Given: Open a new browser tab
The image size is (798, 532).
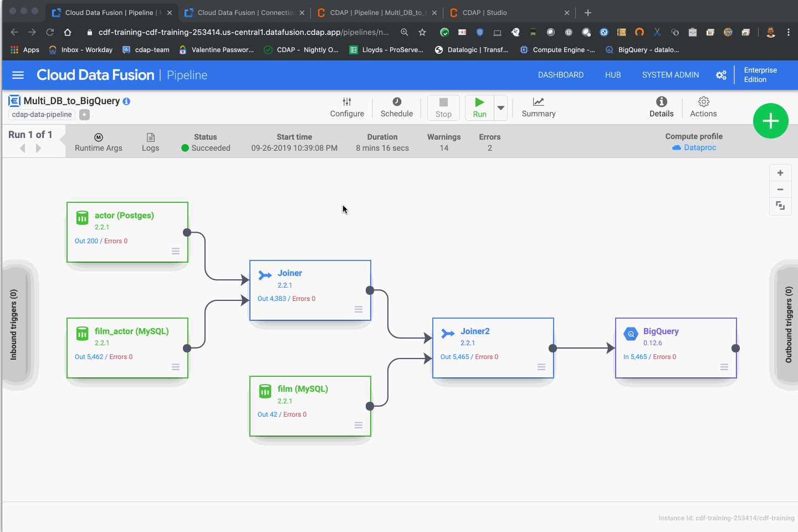Looking at the screenshot, I should tap(588, 13).
